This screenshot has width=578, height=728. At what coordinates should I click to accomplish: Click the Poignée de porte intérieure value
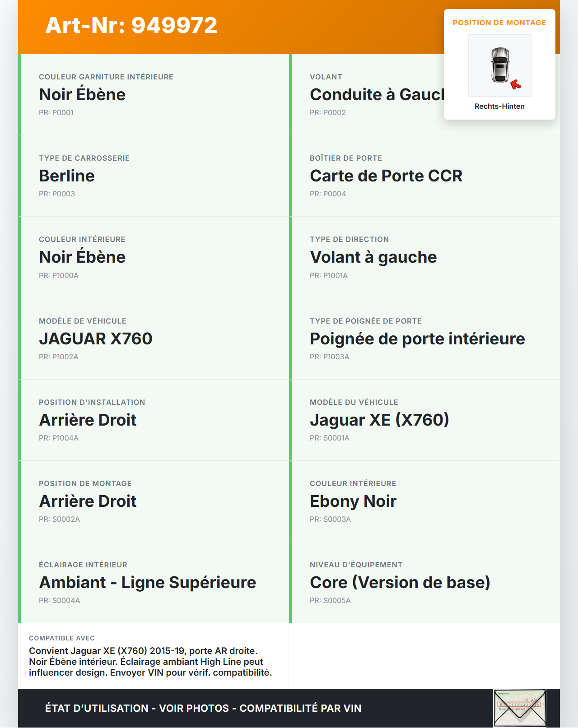click(417, 338)
